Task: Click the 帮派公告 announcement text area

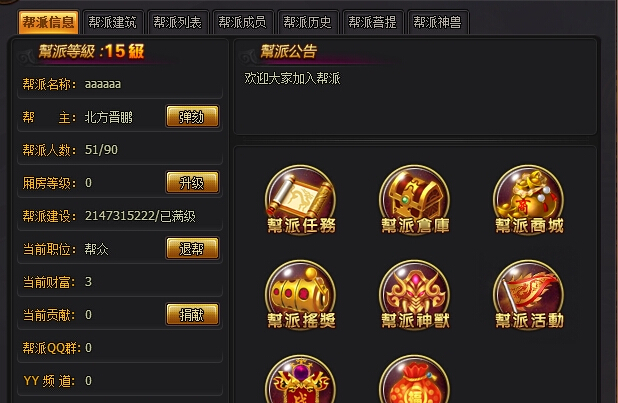Action: tap(415, 101)
